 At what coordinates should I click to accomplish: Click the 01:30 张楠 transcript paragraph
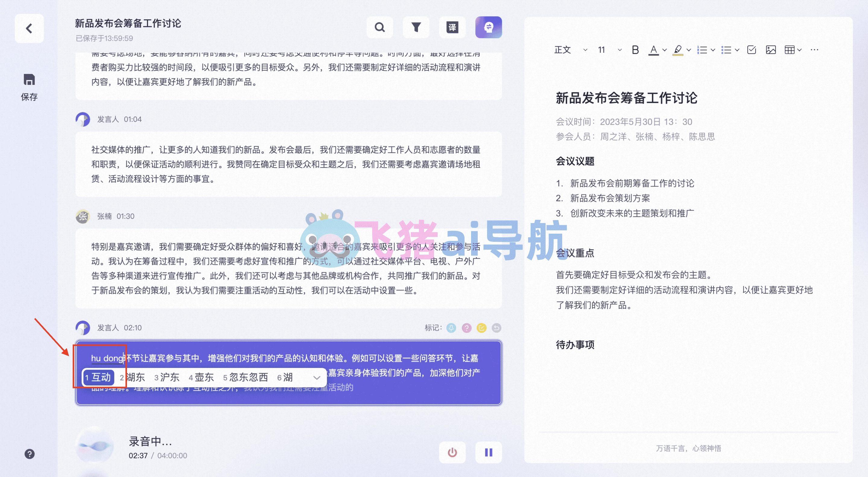pyautogui.click(x=289, y=268)
